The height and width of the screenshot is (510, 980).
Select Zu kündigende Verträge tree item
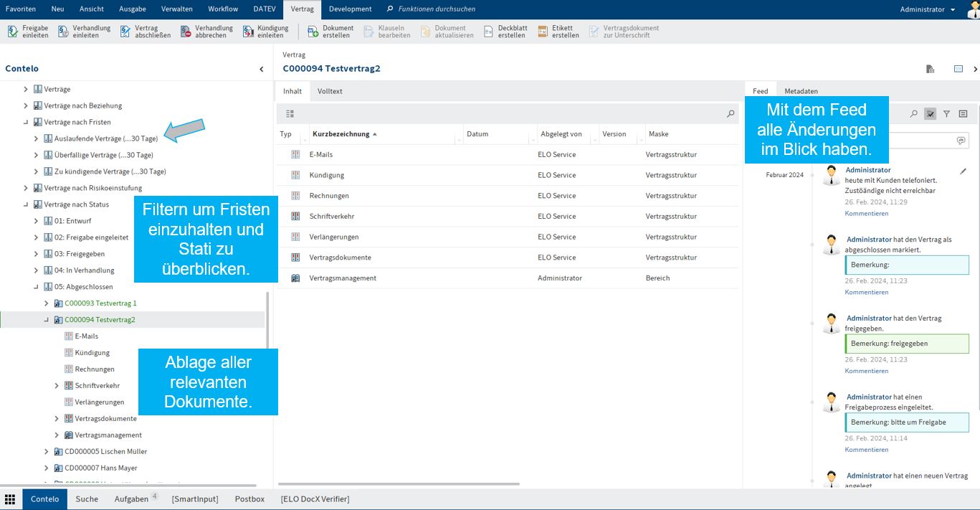coord(110,171)
